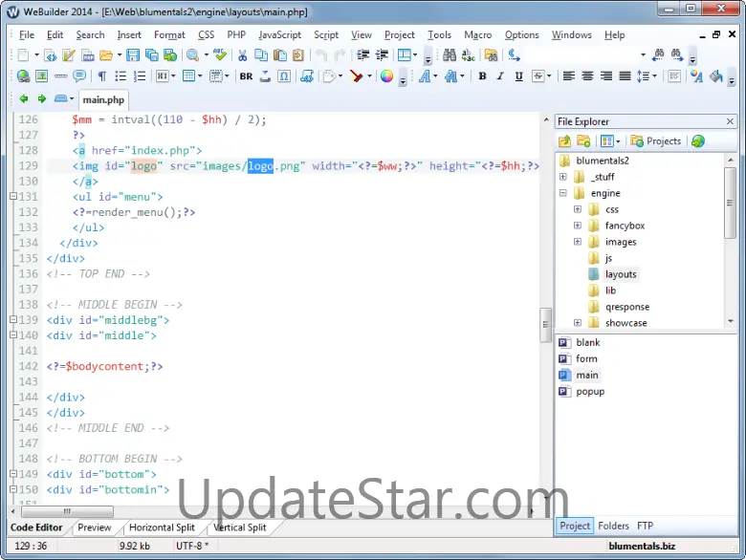Screen dimensions: 746x560
Task: Click the Cut scissors icon
Action: pos(243,55)
